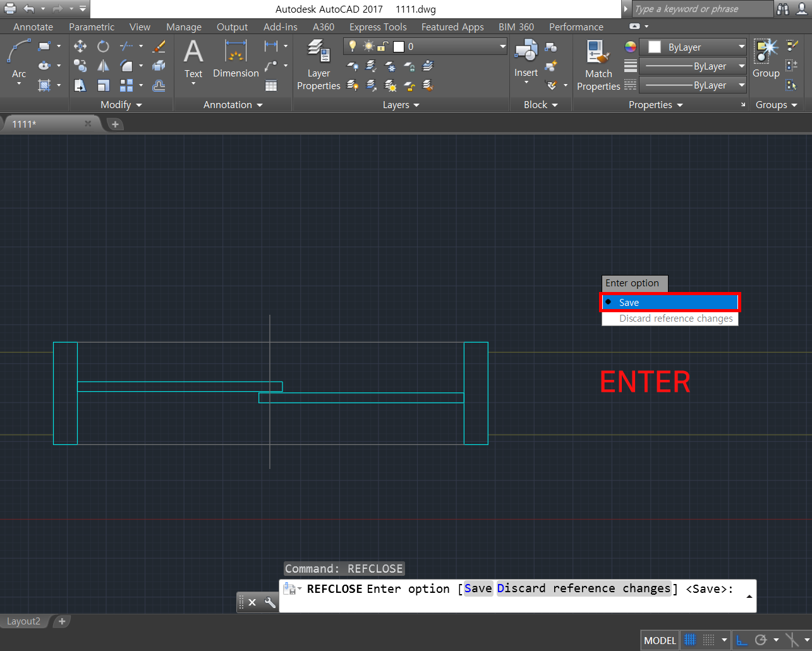Viewport: 812px width, 651px height.
Task: Click the layer 0 color swatch
Action: pyautogui.click(x=399, y=46)
